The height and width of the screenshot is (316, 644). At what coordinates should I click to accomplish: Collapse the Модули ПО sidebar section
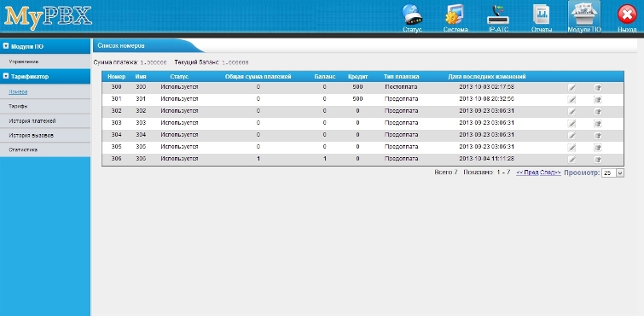[6, 46]
